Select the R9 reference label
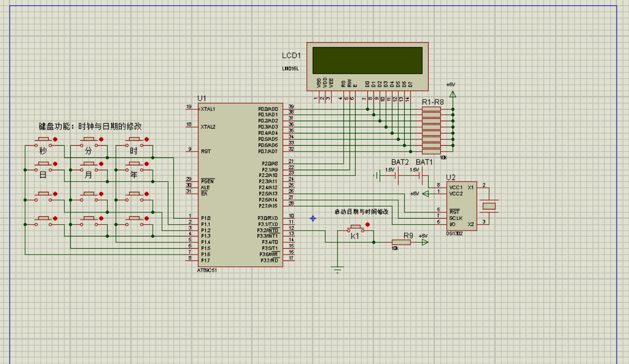The width and height of the screenshot is (629, 364). [408, 235]
